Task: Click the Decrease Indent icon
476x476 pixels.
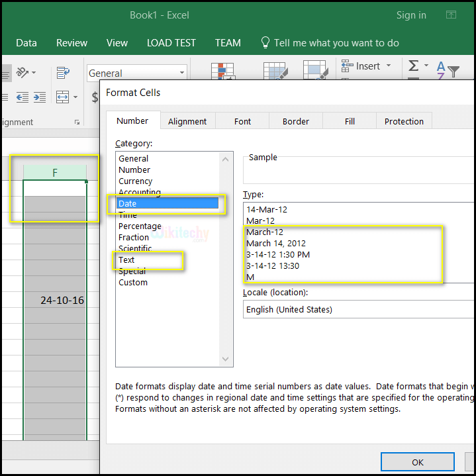Action: click(x=23, y=97)
